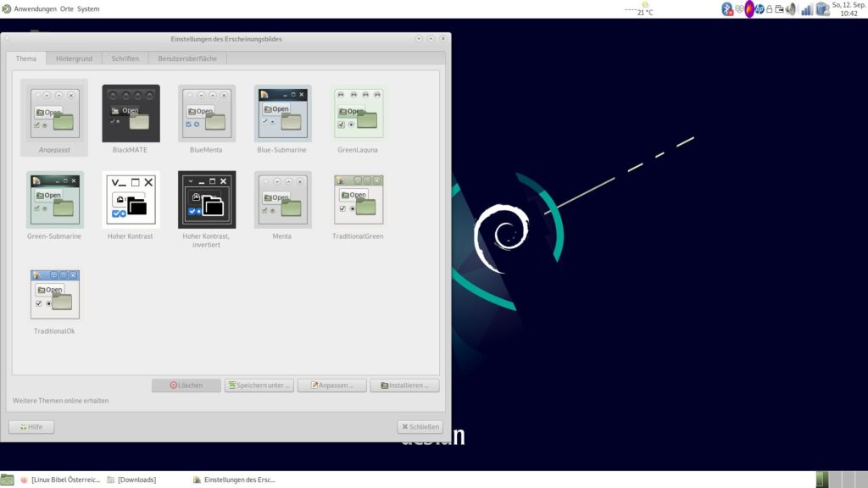Choose the BlueMenta theme
This screenshot has width=868, height=488.
[x=207, y=114]
